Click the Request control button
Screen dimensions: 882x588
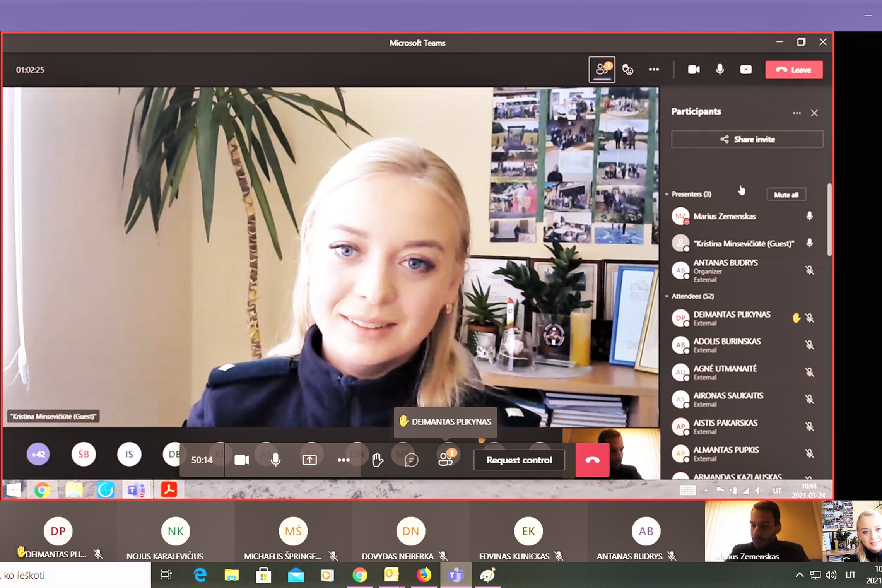pos(519,460)
